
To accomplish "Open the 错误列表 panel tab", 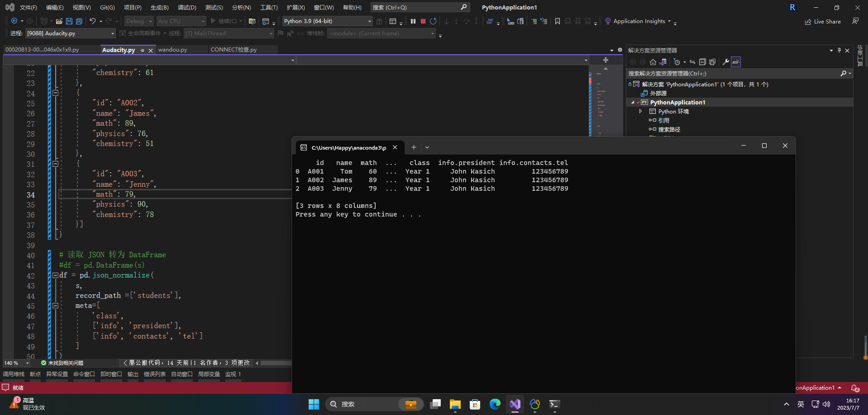I will [154, 374].
